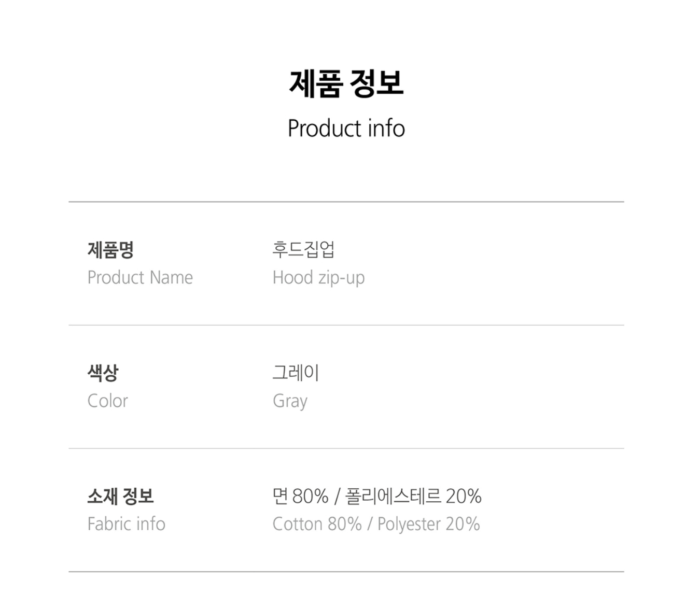This screenshot has width=700, height=594.
Task: Select the 후드집업 product value
Action: point(303,249)
